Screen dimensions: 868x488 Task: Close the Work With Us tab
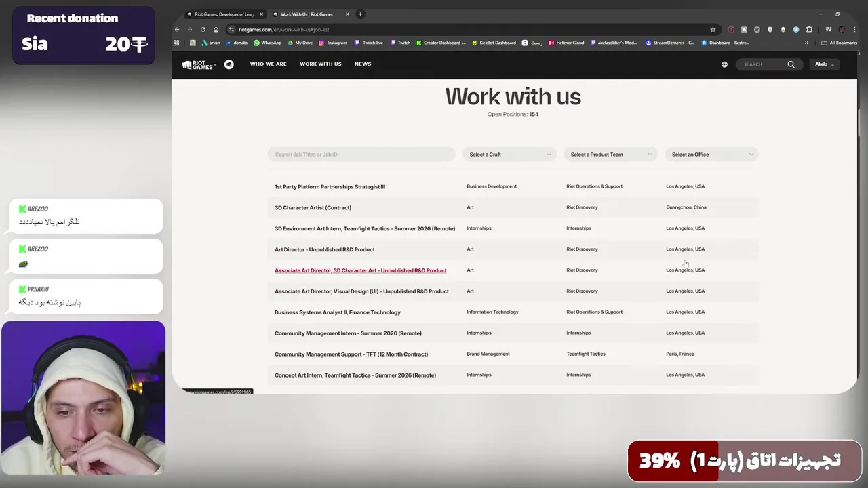pyautogui.click(x=347, y=14)
